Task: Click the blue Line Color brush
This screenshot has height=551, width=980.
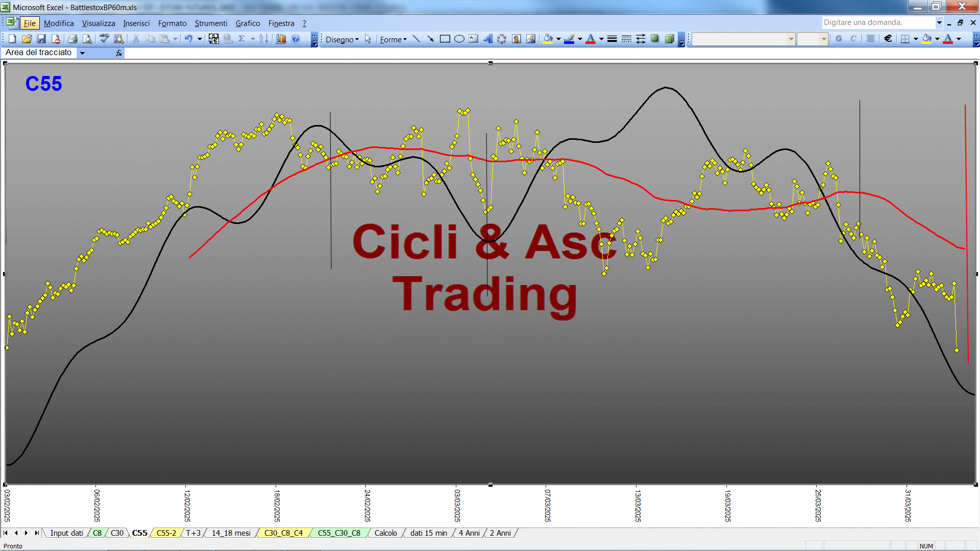Action: pyautogui.click(x=570, y=39)
